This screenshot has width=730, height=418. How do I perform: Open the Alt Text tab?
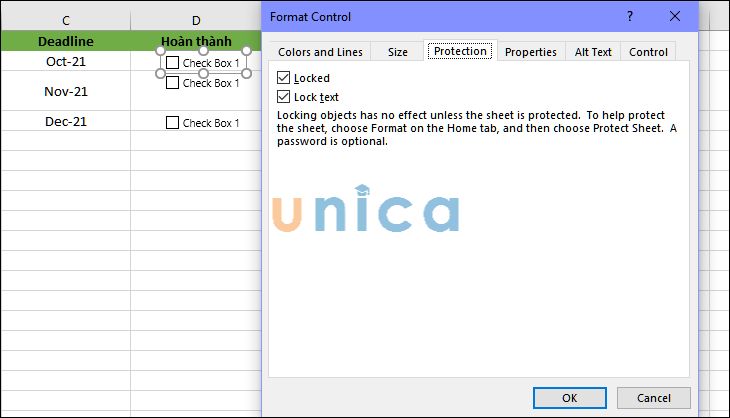coord(593,52)
